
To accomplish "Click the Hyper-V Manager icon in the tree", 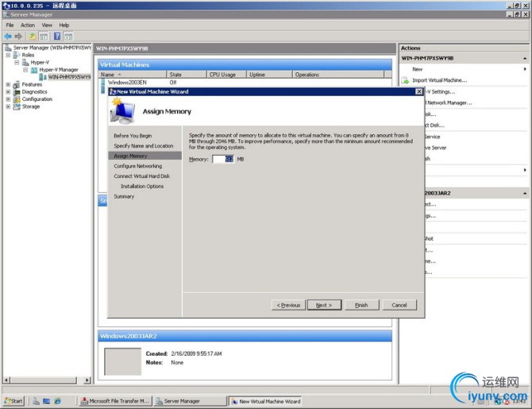I will click(34, 70).
